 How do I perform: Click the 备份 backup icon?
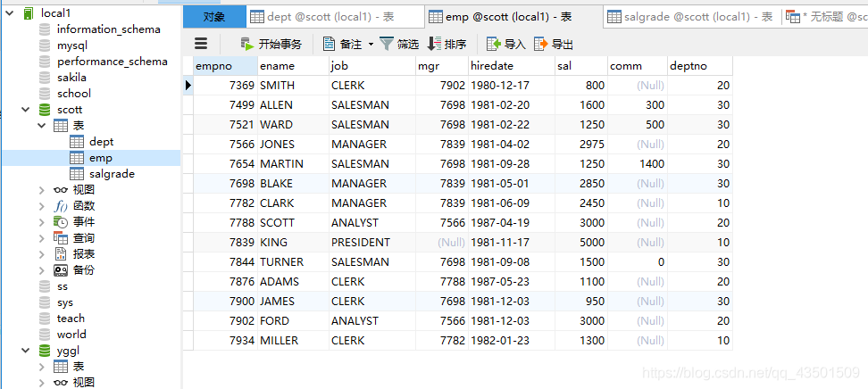point(61,270)
